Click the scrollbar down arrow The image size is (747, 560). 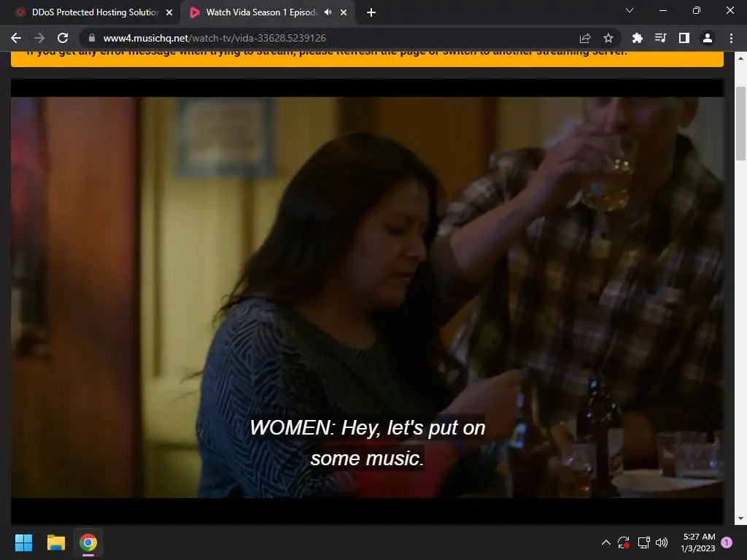click(x=741, y=518)
